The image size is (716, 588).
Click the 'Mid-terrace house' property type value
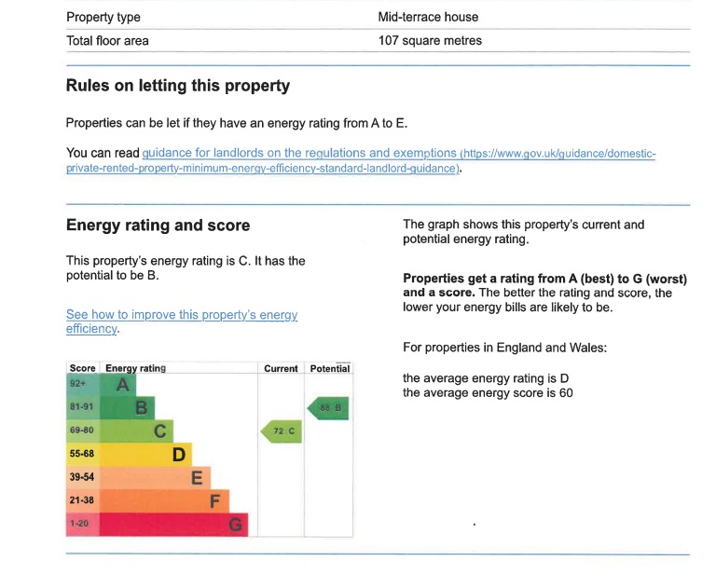point(428,17)
